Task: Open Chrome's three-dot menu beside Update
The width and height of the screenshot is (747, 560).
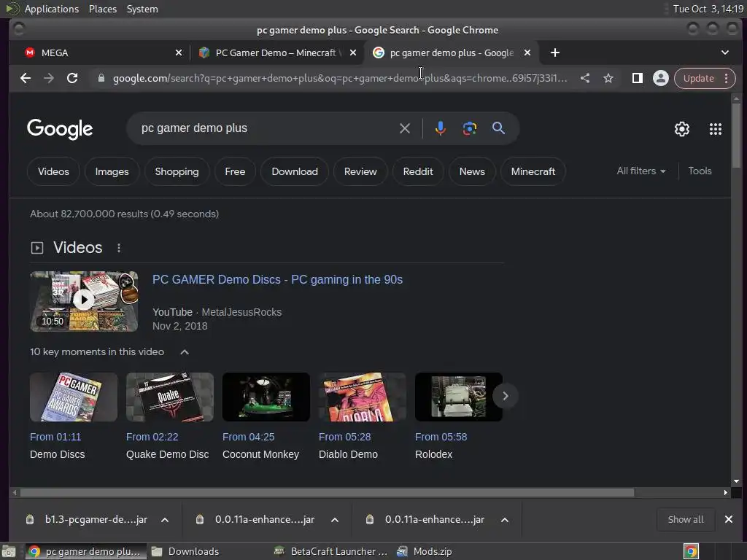Action: [x=726, y=78]
